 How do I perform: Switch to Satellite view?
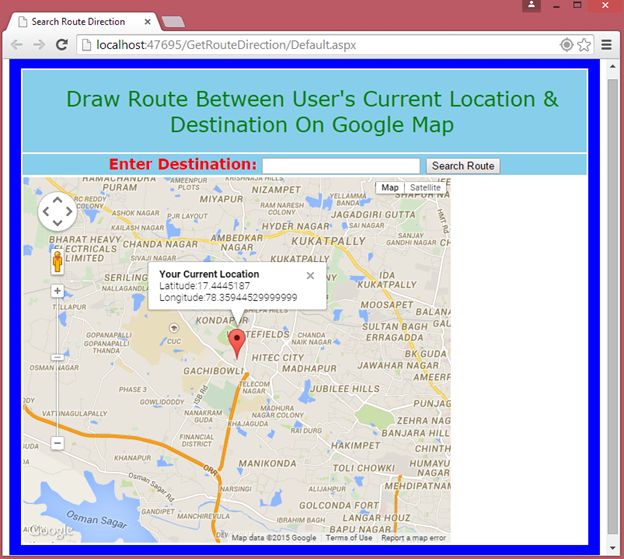click(x=425, y=187)
